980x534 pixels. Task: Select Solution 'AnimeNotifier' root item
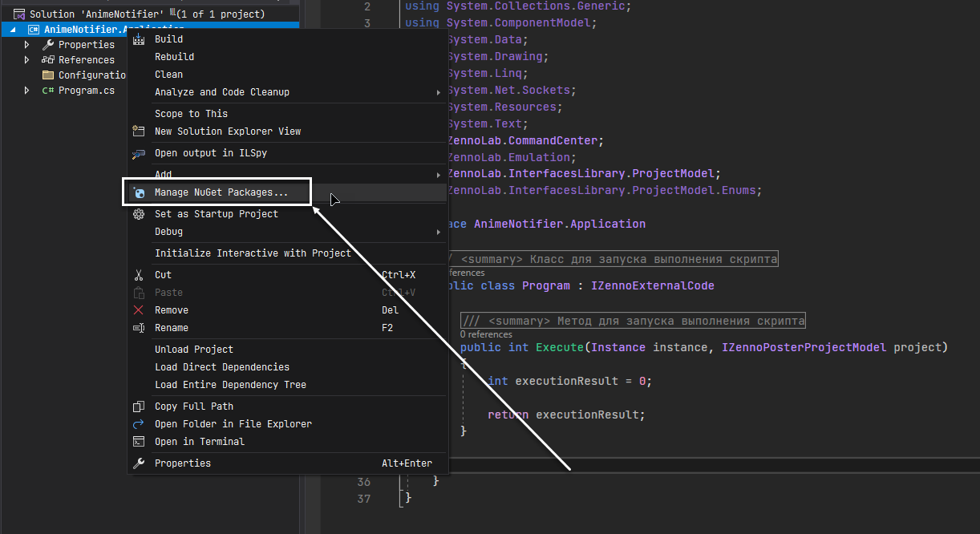96,14
